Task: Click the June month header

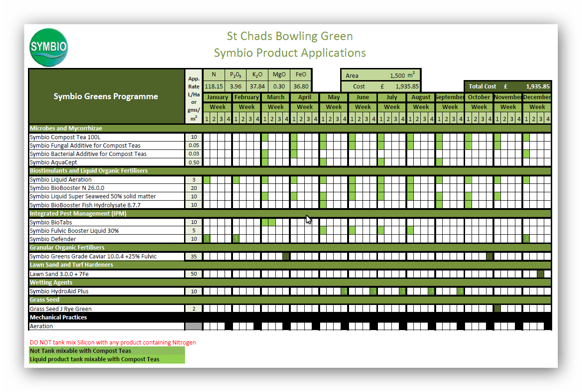Action: [x=363, y=97]
